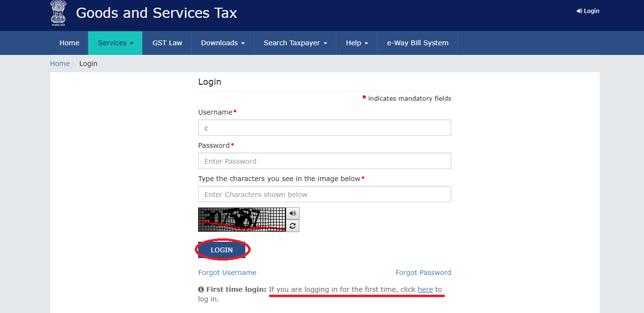Go to the Home menu item

point(69,43)
